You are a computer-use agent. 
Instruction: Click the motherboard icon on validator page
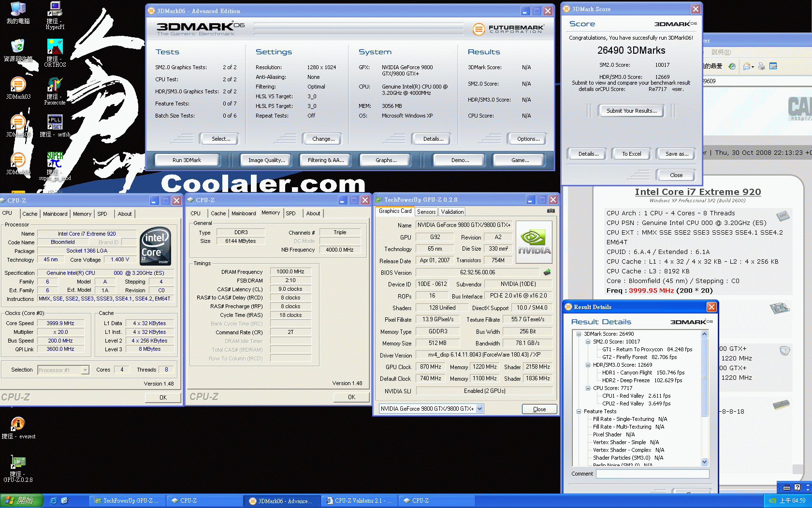tap(779, 308)
